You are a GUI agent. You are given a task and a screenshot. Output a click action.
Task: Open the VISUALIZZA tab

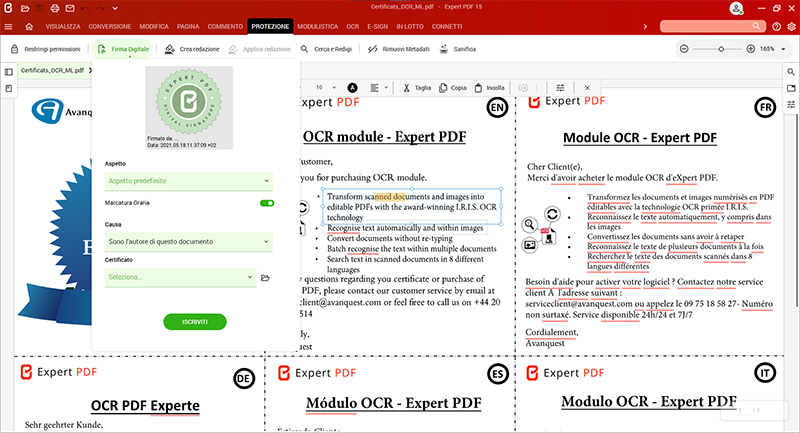click(63, 27)
